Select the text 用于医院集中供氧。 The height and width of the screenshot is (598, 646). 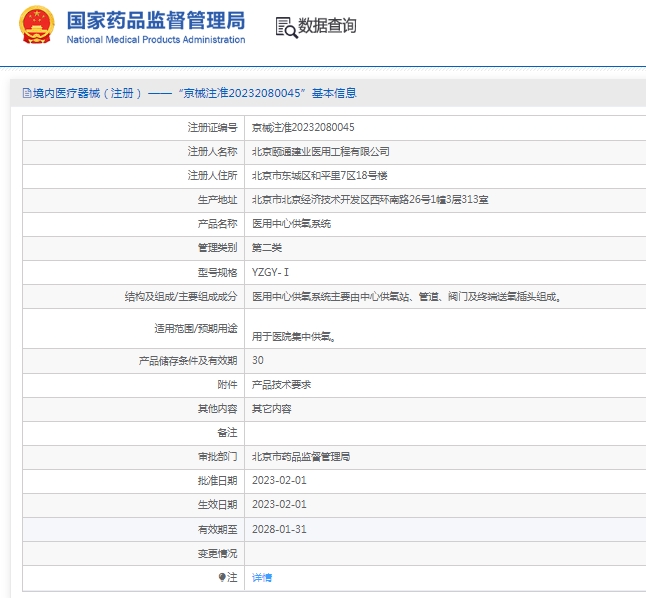click(294, 337)
